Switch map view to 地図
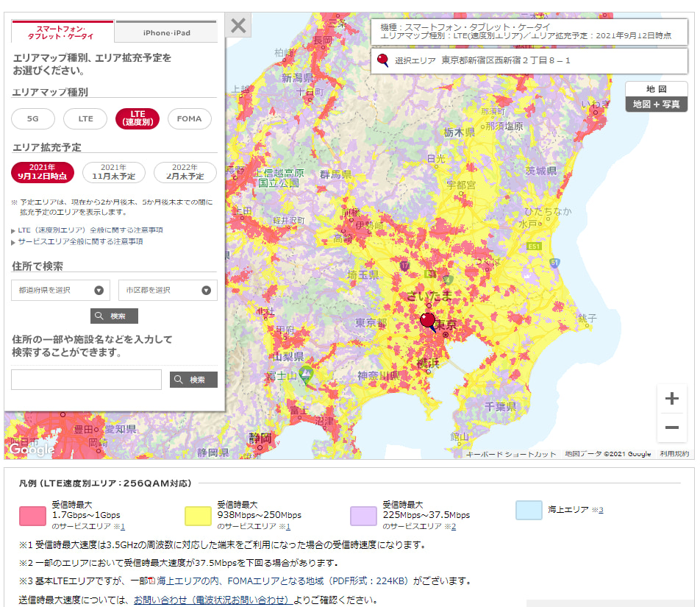The height and width of the screenshot is (607, 700). pyautogui.click(x=656, y=89)
